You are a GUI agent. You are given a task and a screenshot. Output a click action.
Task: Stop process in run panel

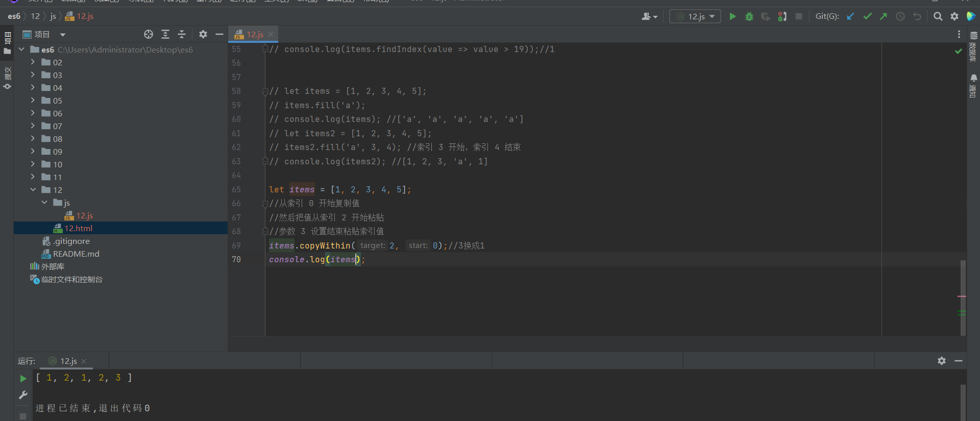click(23, 416)
